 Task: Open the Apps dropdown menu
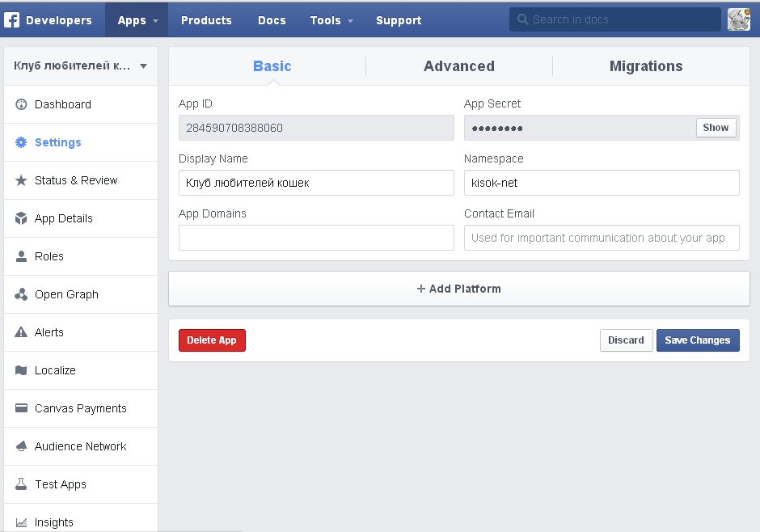point(137,20)
